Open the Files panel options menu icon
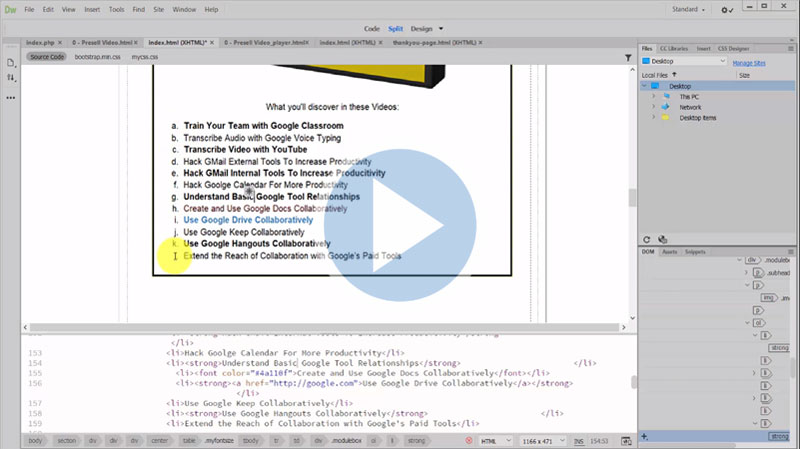This screenshot has height=449, width=800. pyautogui.click(x=791, y=47)
